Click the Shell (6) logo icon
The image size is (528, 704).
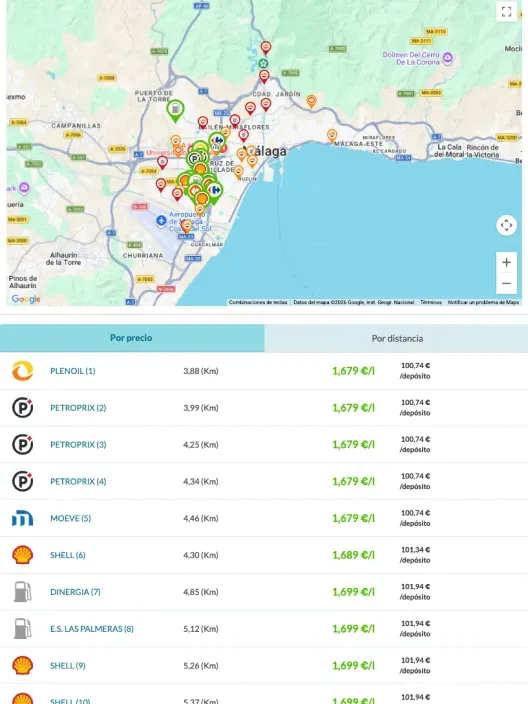pyautogui.click(x=22, y=555)
